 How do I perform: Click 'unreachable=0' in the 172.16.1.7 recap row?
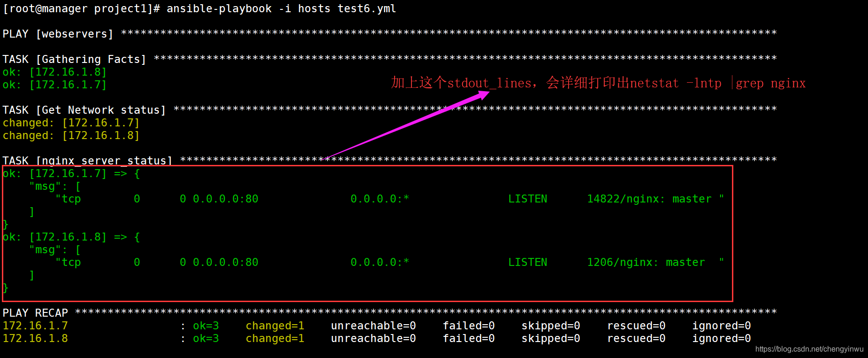click(373, 326)
